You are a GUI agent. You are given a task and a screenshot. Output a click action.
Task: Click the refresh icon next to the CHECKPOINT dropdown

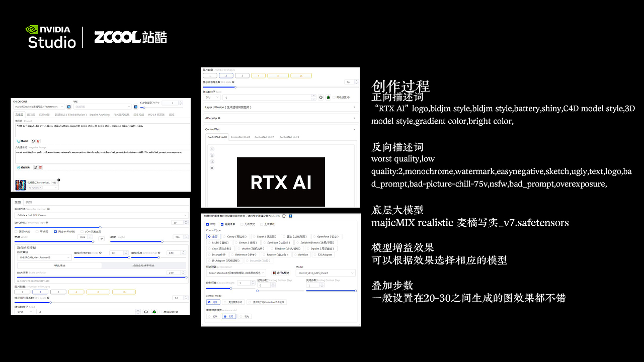click(x=69, y=107)
